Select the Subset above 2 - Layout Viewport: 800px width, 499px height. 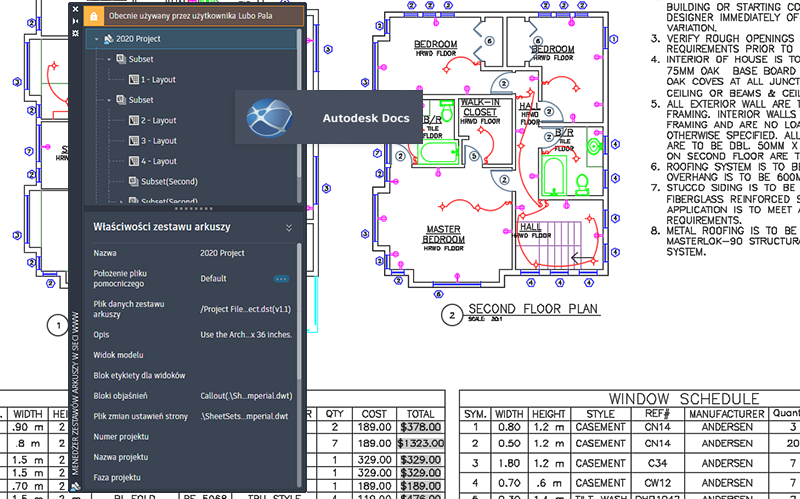(x=141, y=100)
